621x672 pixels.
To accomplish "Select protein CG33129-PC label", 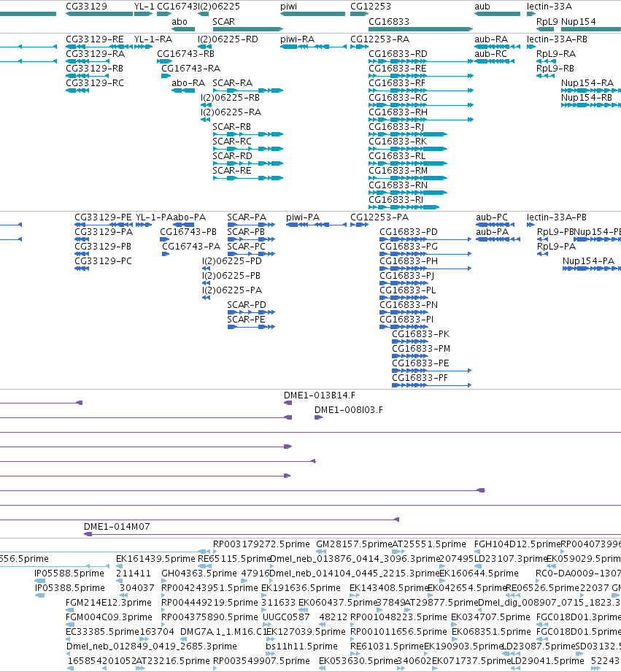I will (x=103, y=261).
